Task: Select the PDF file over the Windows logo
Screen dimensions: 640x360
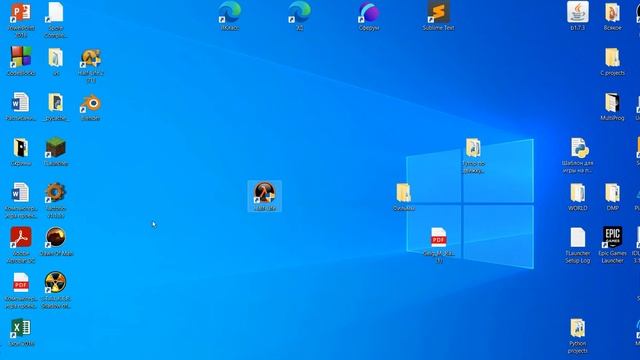Action: [x=438, y=245]
